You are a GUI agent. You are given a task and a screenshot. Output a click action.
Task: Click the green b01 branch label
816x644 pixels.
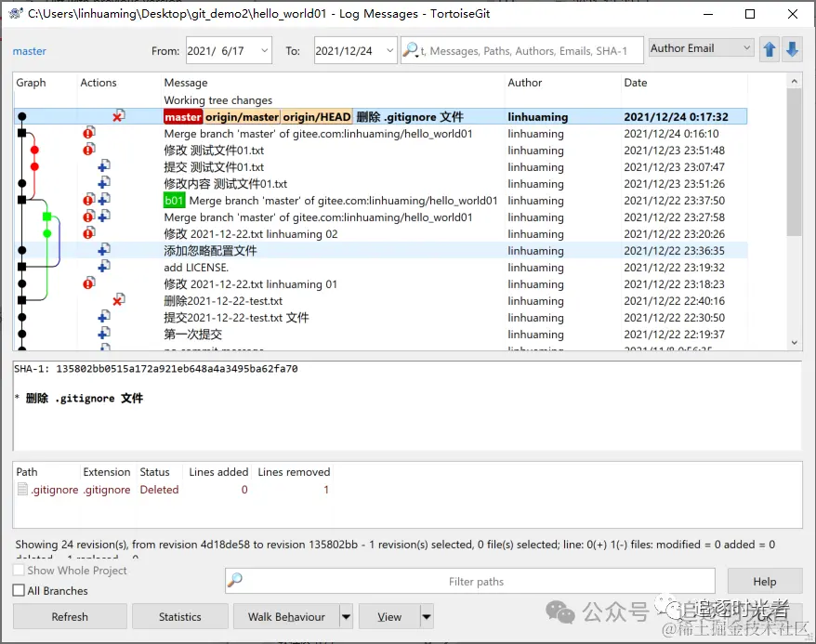click(175, 201)
